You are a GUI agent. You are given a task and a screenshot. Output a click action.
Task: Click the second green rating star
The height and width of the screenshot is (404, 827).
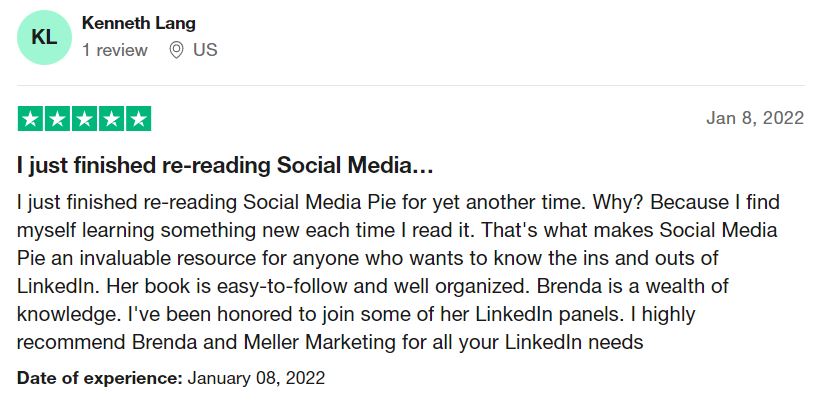tap(57, 118)
